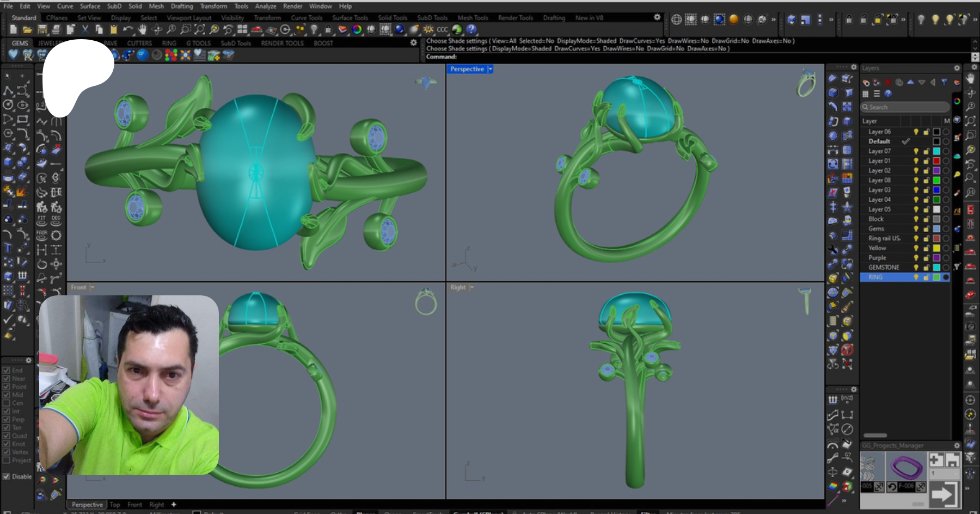
Task: Click the red color swatch of Layer 01
Action: [936, 161]
